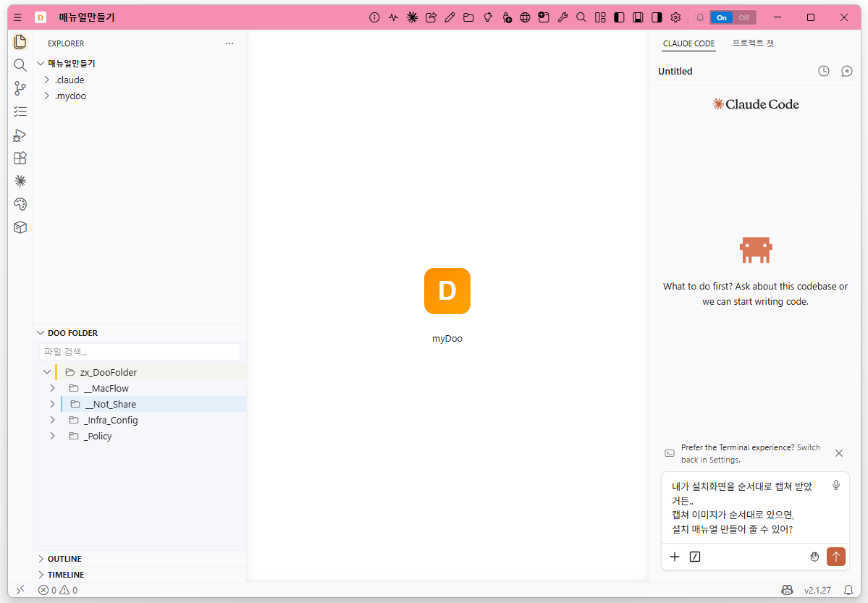Click the remote window icon in status bar

(x=20, y=590)
